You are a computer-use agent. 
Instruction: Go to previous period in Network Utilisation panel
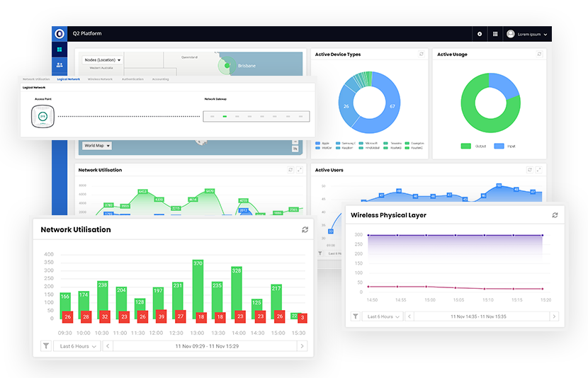(108, 346)
